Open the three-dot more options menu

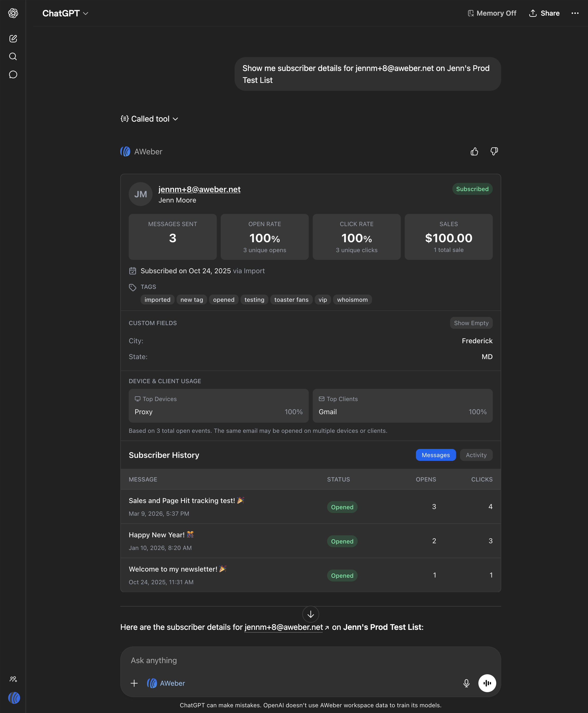[575, 13]
